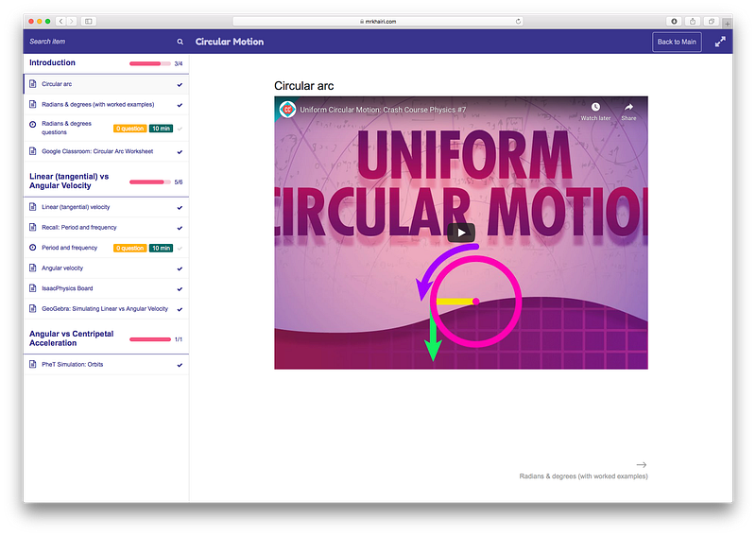This screenshot has height=536, width=756.
Task: Click document icon beside PhET Simulation: Orbits
Action: (33, 364)
